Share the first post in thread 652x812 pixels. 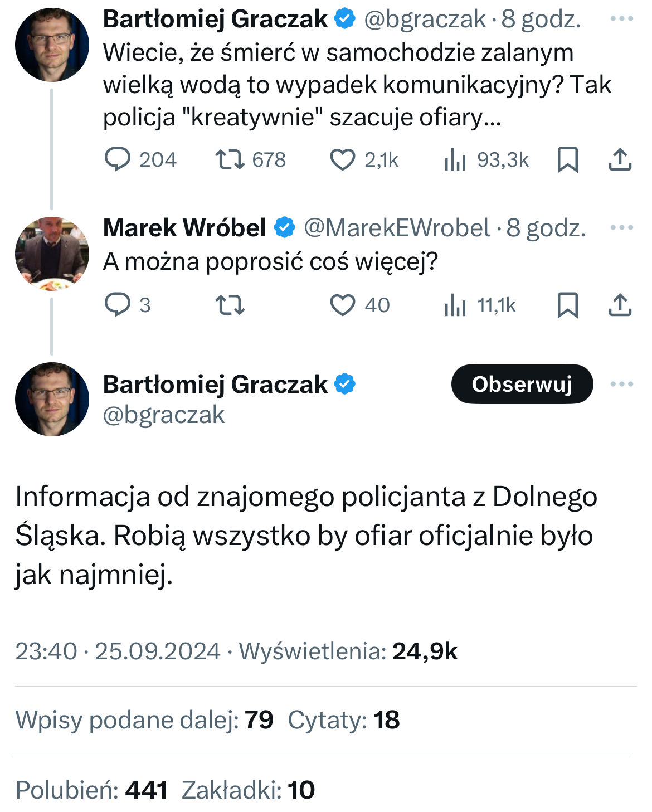coord(620,159)
